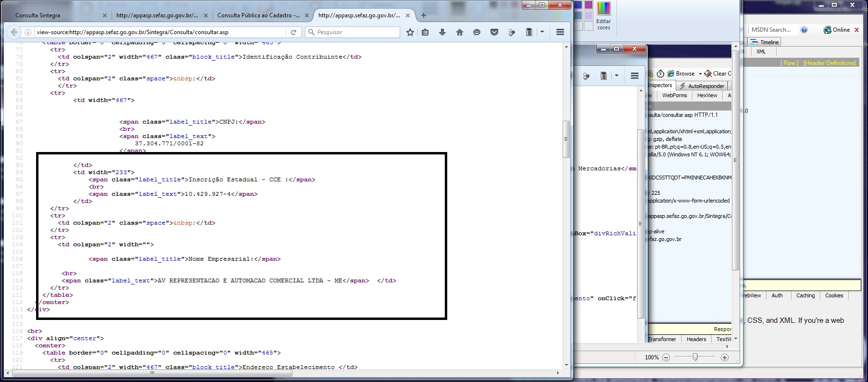Click Browse button in Fiddler toolbar

[681, 74]
